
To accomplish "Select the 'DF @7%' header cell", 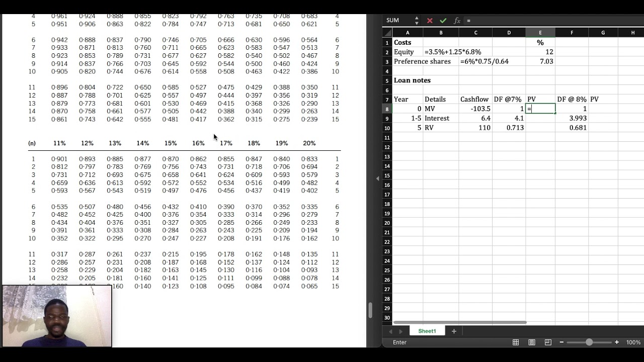I will [x=509, y=100].
